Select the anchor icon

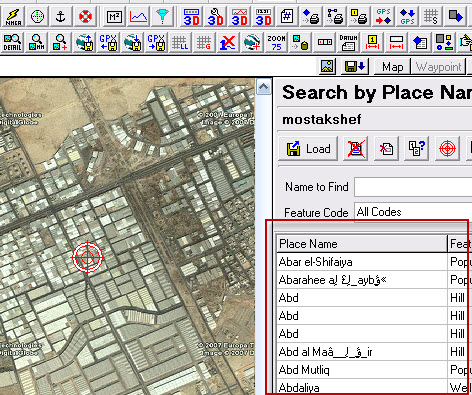61,17
